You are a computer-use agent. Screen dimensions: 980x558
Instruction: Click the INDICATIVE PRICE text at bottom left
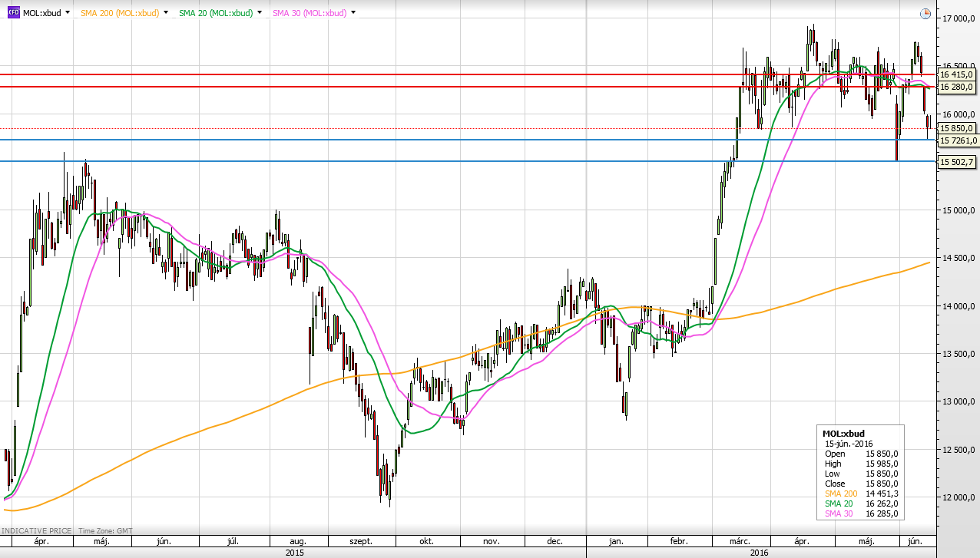pyautogui.click(x=36, y=530)
